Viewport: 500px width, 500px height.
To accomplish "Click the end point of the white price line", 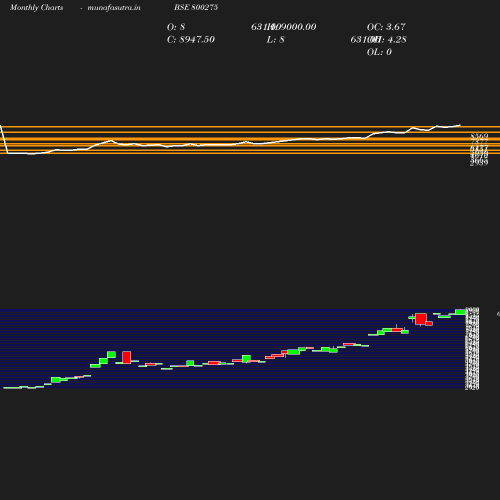I will (460, 125).
